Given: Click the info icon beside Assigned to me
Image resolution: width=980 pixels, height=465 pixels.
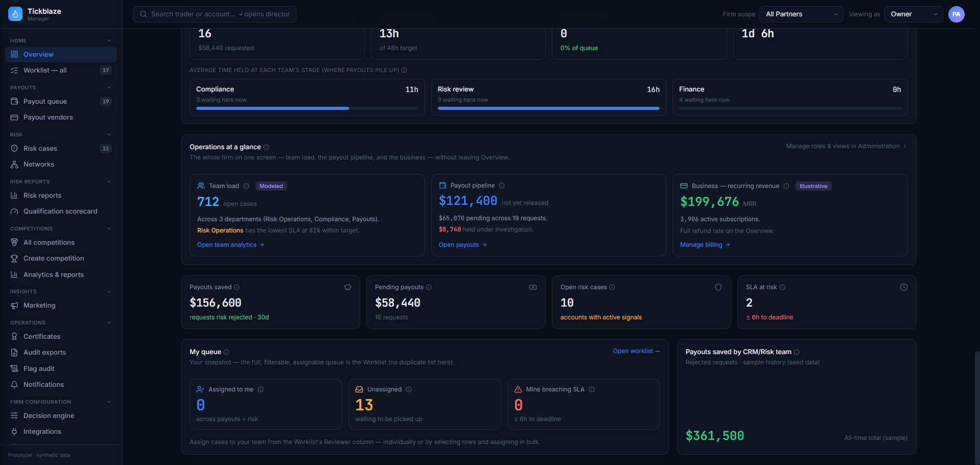Looking at the screenshot, I should pyautogui.click(x=261, y=389).
